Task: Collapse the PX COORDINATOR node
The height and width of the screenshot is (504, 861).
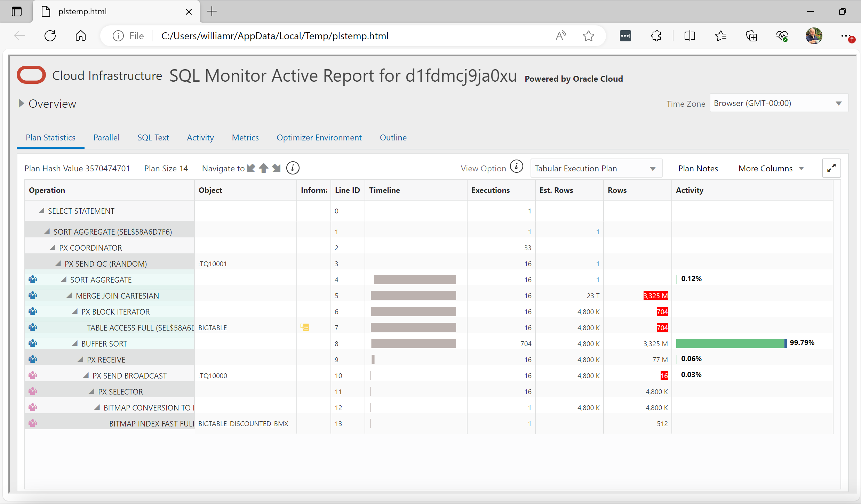Action: [x=53, y=247]
